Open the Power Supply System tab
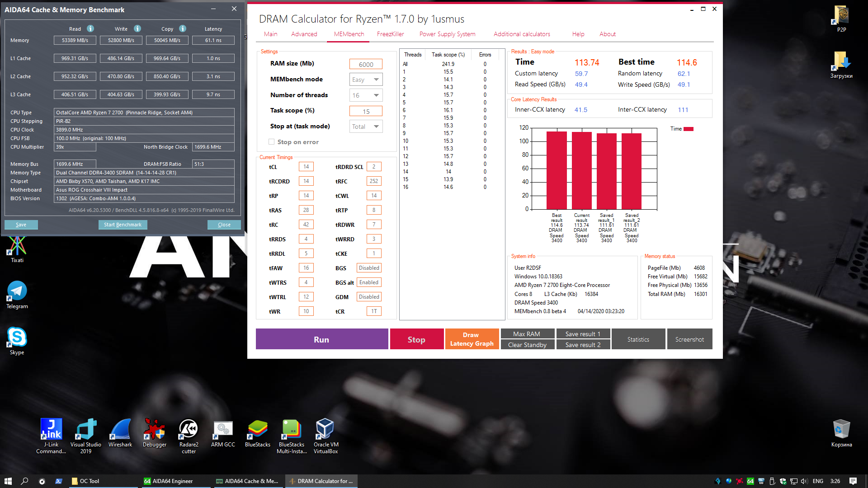Viewport: 868px width, 488px height. [x=447, y=34]
